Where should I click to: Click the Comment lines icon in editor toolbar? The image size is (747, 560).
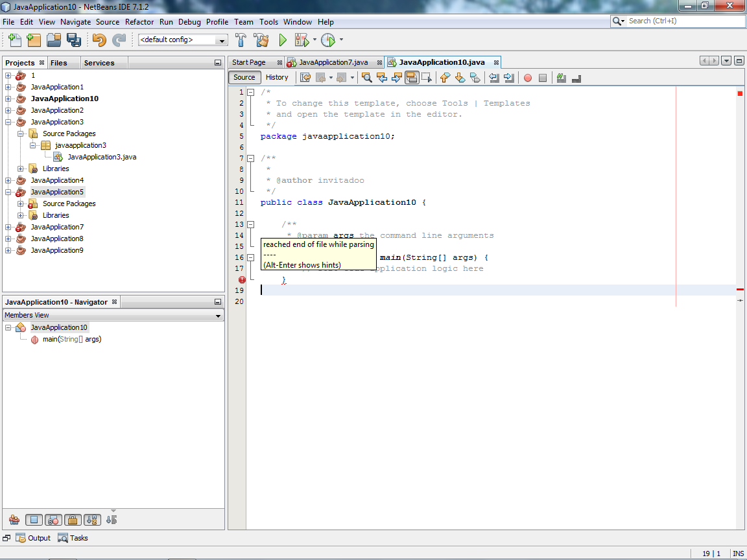point(561,77)
